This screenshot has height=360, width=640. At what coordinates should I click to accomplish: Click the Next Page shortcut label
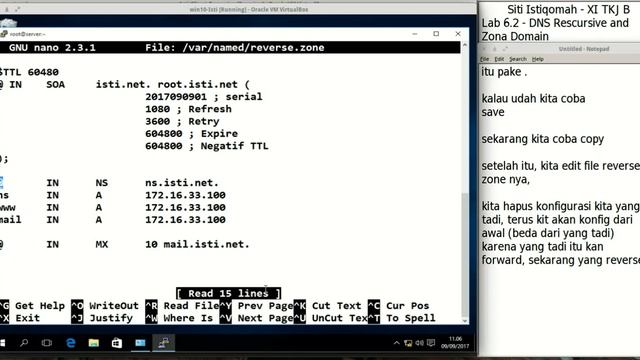click(265, 318)
